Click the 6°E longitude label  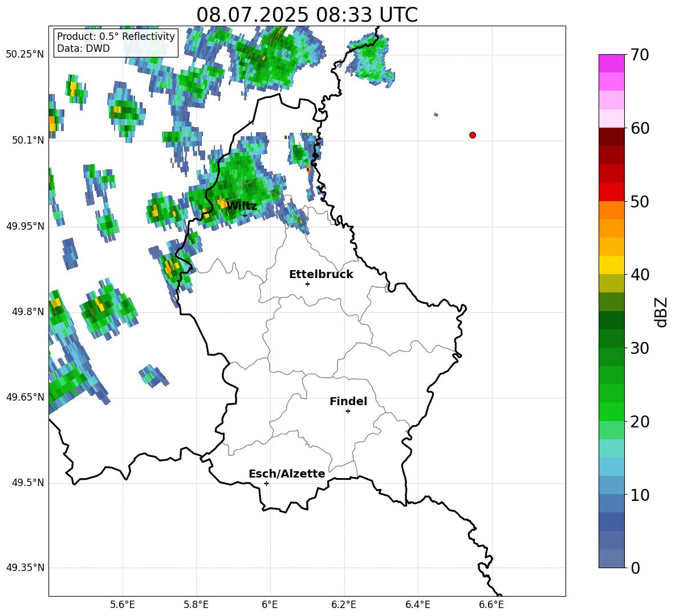(x=270, y=605)
